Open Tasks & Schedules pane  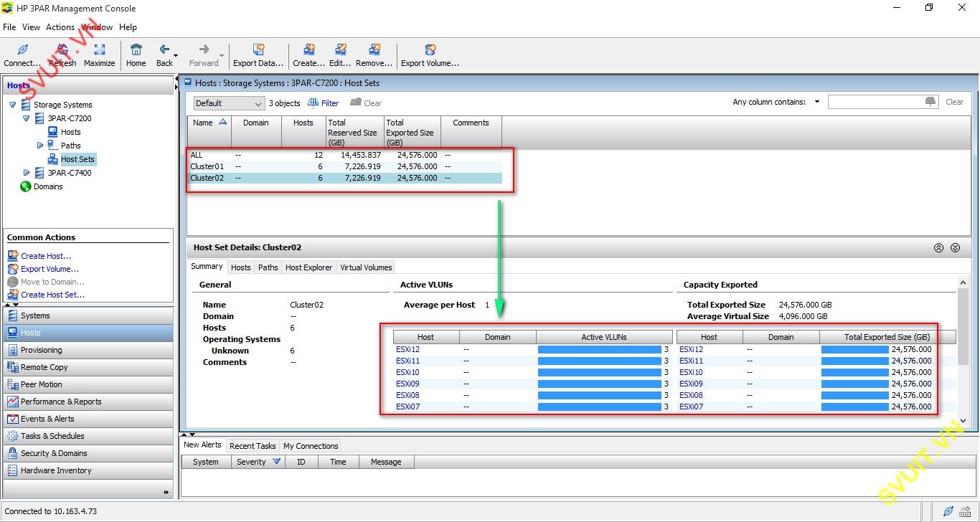(x=88, y=436)
